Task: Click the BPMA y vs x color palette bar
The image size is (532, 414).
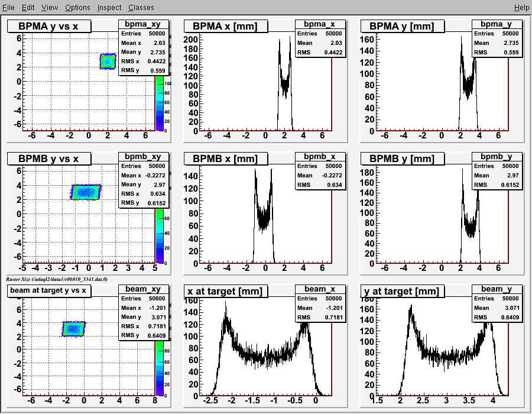Action: point(160,103)
